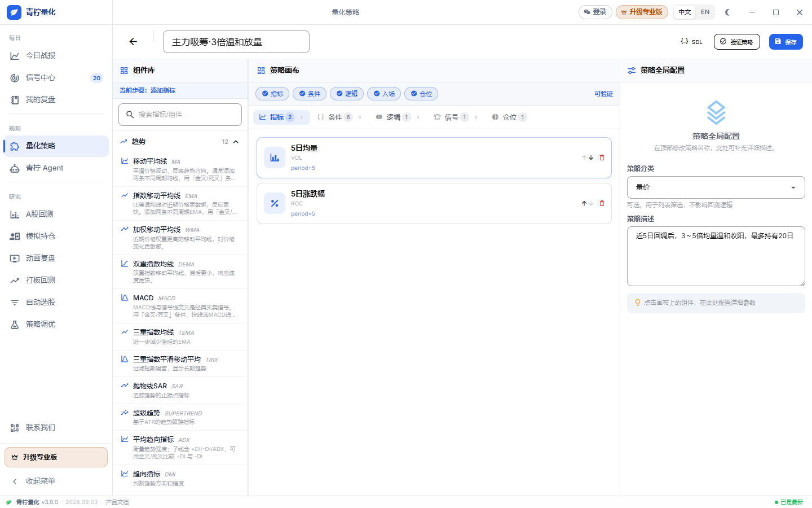This screenshot has width=812, height=508.
Task: Launch 青柠 Agent from sidebar
Action: pyautogui.click(x=56, y=168)
